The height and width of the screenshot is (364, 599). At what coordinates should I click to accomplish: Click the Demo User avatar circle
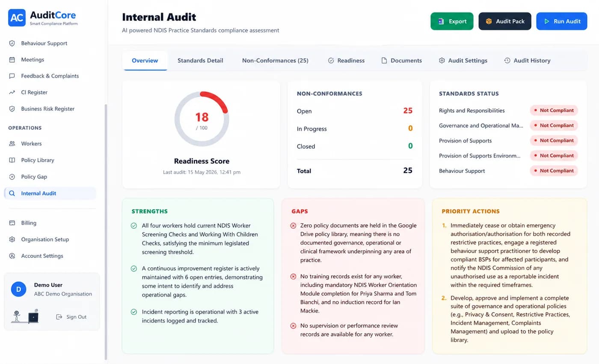pyautogui.click(x=18, y=289)
